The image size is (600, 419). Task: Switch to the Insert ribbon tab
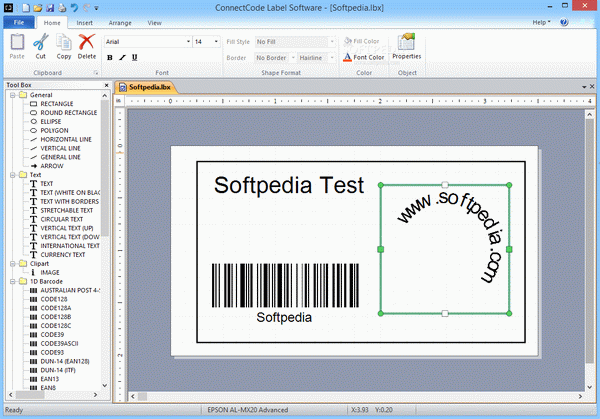[84, 23]
